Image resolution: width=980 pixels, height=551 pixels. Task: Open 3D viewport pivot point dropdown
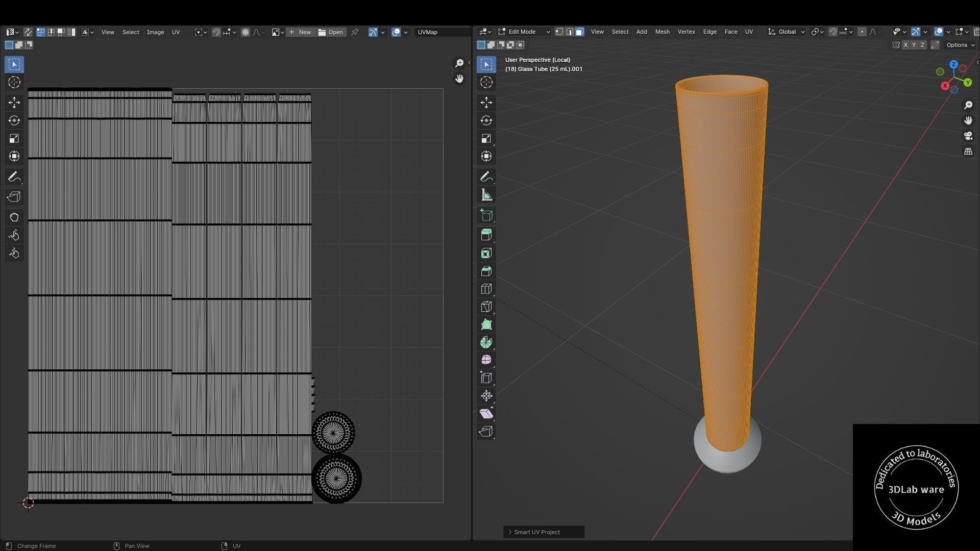tap(818, 32)
